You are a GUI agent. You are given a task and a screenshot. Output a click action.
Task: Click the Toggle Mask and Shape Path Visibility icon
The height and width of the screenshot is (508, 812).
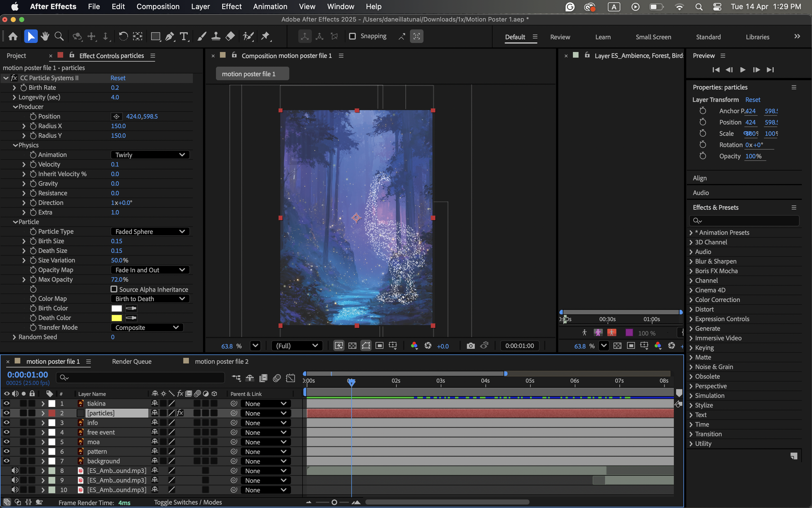pyautogui.click(x=366, y=346)
